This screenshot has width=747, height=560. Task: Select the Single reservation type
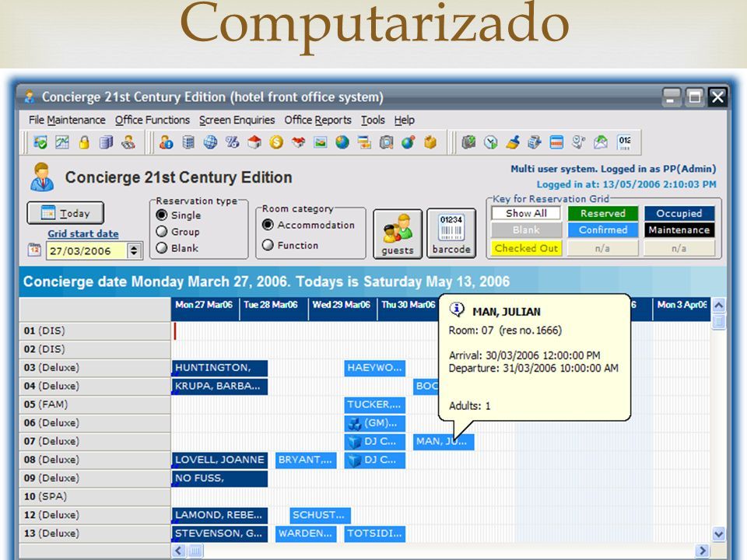click(x=162, y=215)
